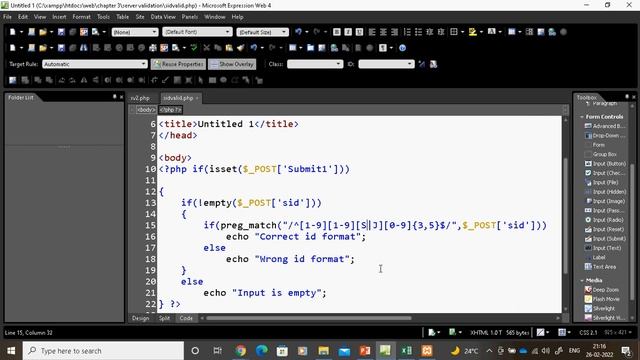Viewport: 640px width, 360px height.
Task: Click the Bullets list icon
Action: click(418, 32)
